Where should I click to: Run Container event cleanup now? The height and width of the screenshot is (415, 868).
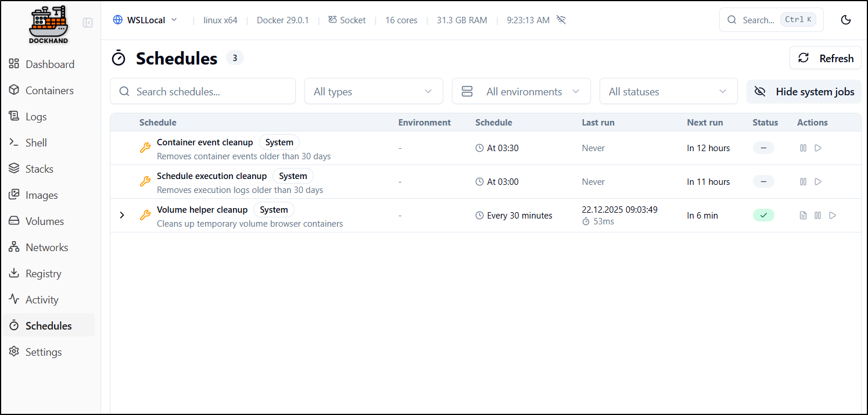point(818,148)
